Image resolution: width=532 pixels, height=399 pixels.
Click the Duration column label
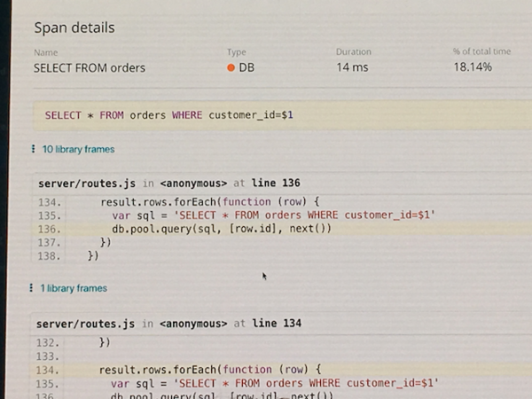pos(354,51)
